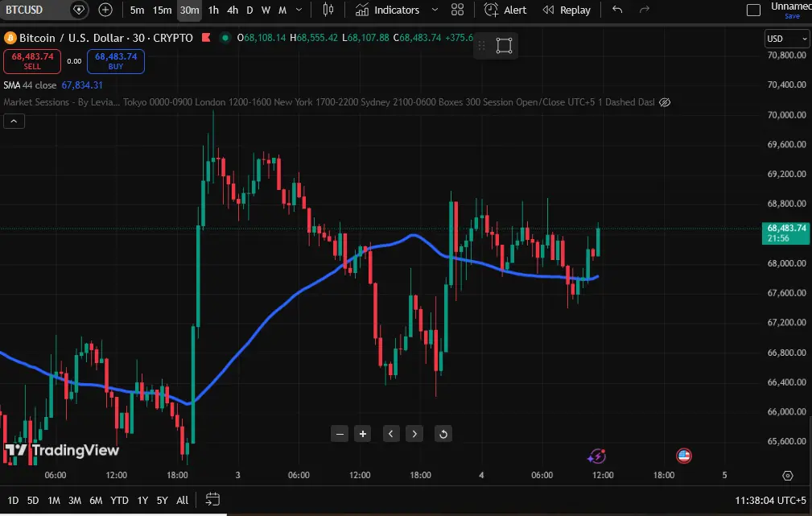Select the YTD date range
This screenshot has height=516, width=812.
coord(120,501)
